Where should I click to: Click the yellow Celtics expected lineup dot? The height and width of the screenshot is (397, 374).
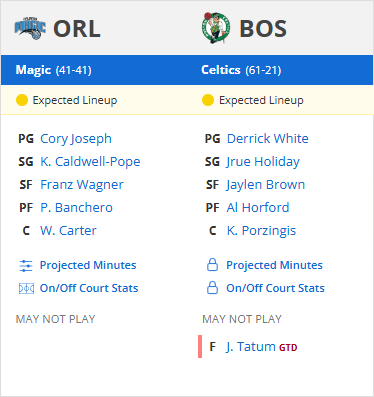point(208,100)
